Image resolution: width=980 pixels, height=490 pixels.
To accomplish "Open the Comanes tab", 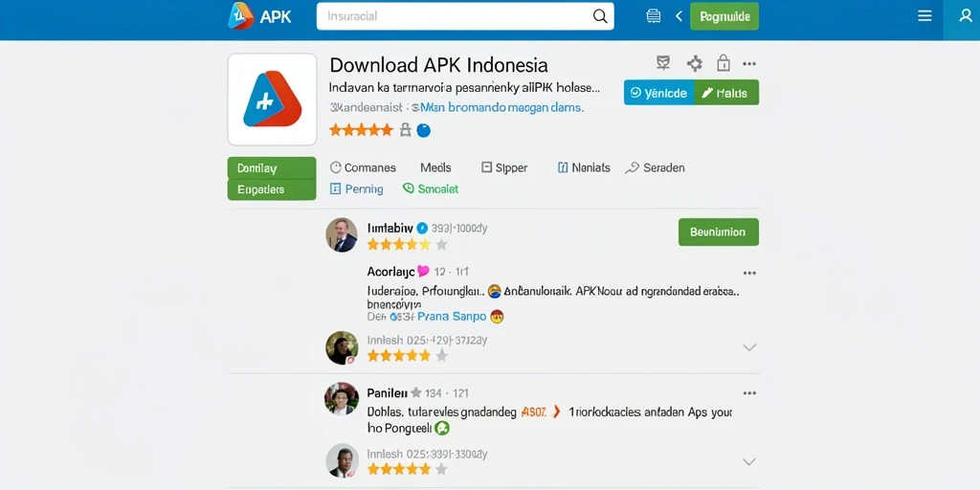I will coord(363,167).
